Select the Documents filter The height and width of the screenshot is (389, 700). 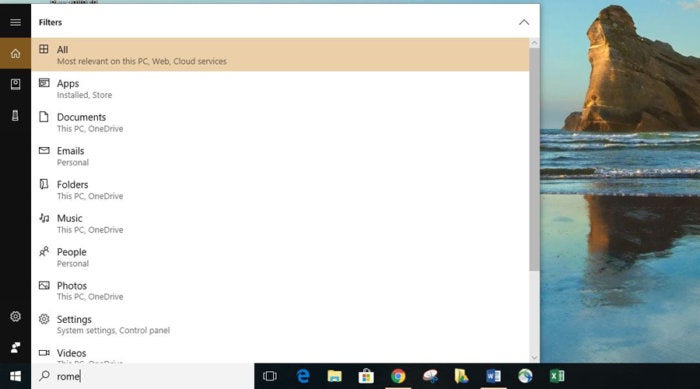280,122
